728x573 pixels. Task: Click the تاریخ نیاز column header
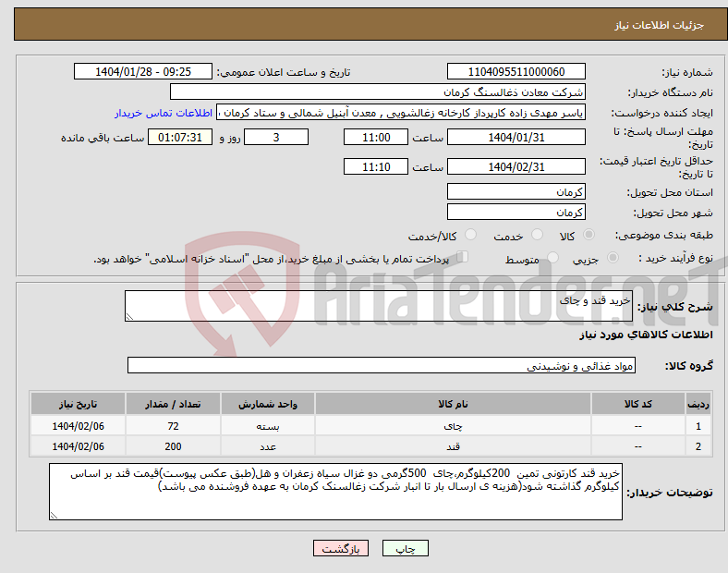click(78, 404)
